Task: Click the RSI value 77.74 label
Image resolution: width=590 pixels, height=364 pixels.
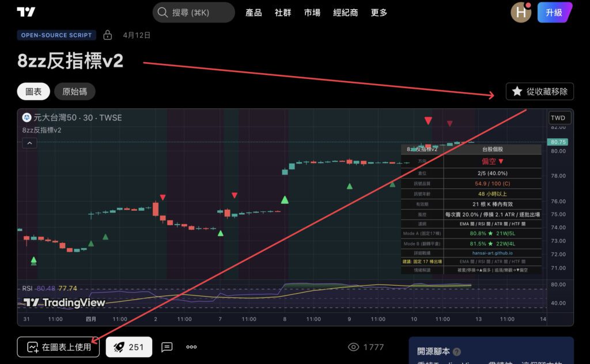Action: point(67,289)
